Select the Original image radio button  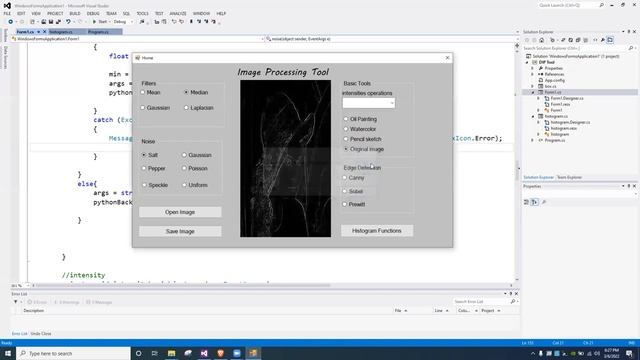(346, 149)
